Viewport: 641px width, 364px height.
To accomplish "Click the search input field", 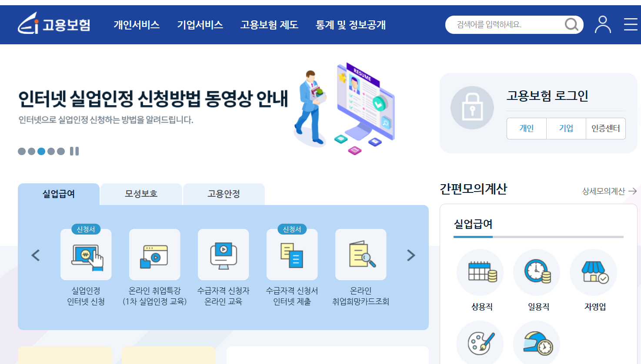I will 500,25.
